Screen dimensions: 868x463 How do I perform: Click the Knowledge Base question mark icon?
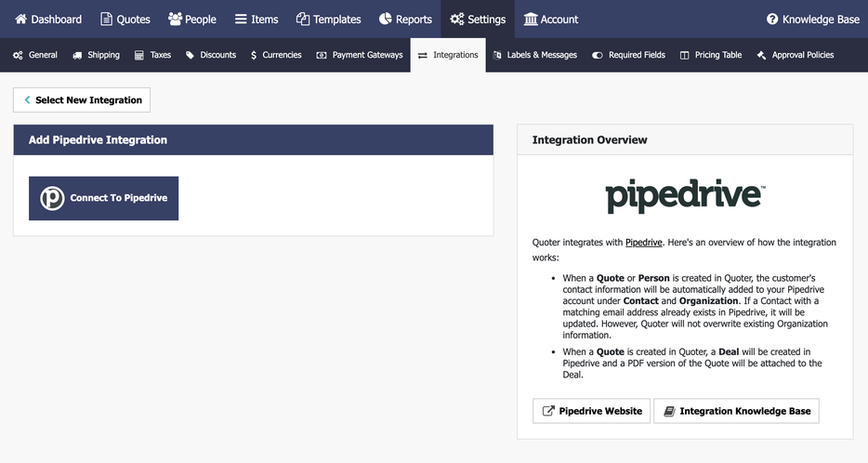coord(772,20)
